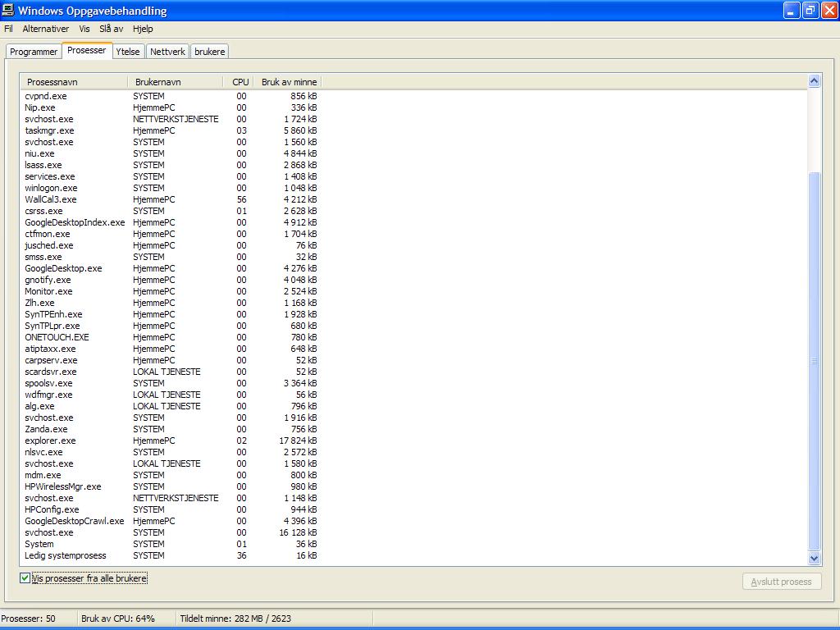Open the Alternativer menu
The width and height of the screenshot is (840, 630).
46,29
